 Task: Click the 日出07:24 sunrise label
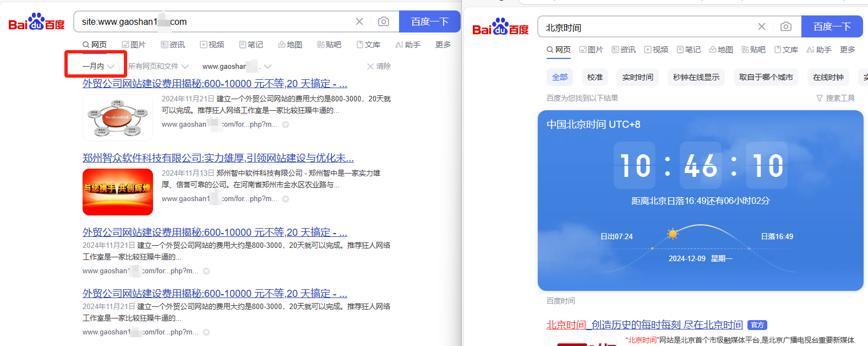(x=616, y=236)
